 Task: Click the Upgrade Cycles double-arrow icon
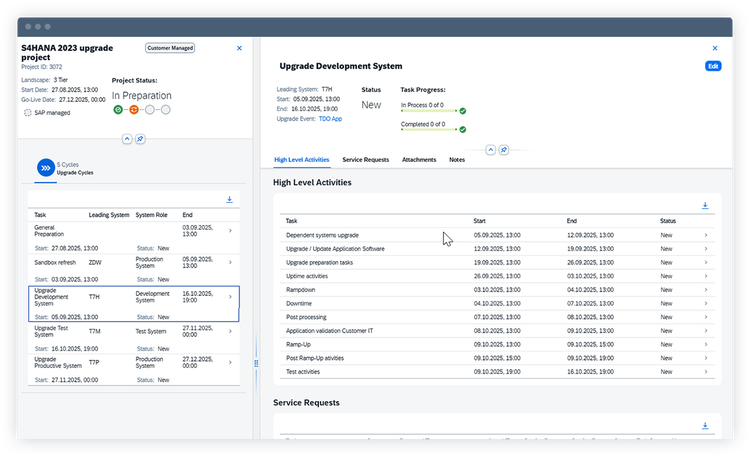46,168
